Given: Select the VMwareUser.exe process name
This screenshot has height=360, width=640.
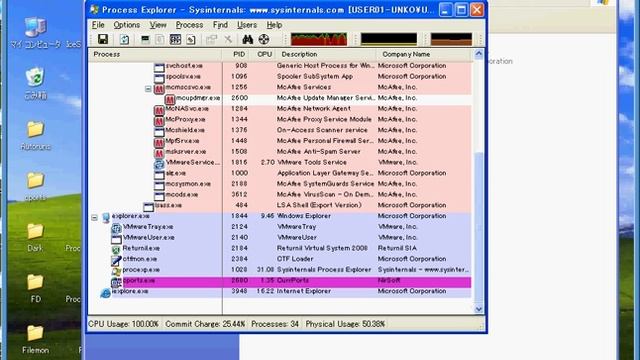Looking at the screenshot, I should tap(149, 237).
